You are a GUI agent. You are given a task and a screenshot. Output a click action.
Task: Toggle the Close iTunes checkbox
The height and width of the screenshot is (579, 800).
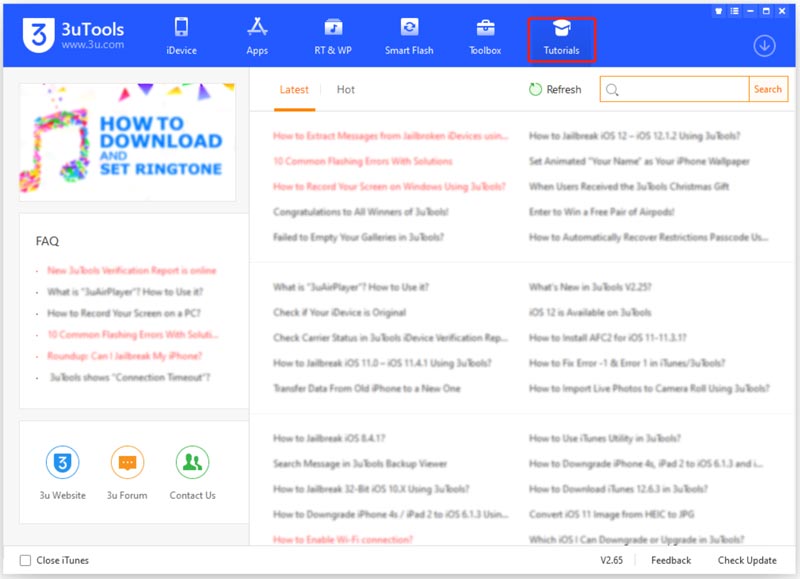click(25, 560)
